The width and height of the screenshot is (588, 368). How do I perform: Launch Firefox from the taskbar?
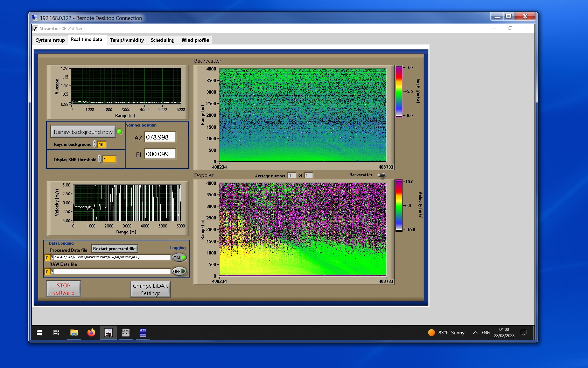point(91,333)
